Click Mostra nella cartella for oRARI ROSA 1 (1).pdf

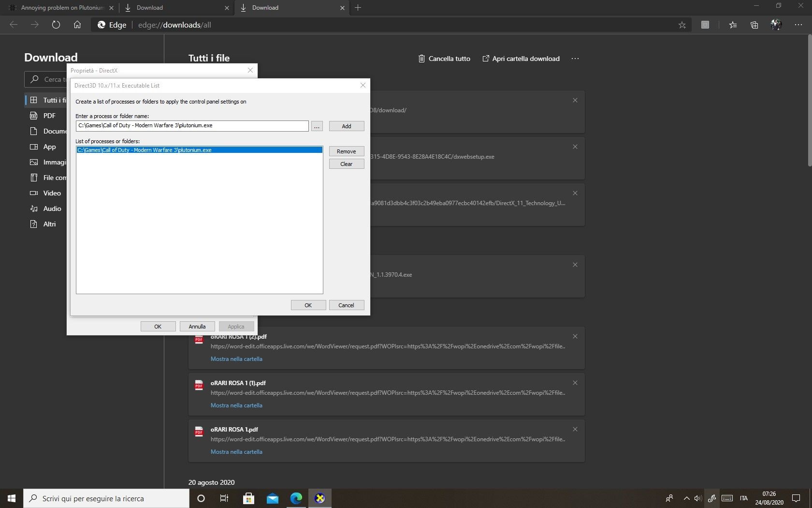[x=236, y=405]
